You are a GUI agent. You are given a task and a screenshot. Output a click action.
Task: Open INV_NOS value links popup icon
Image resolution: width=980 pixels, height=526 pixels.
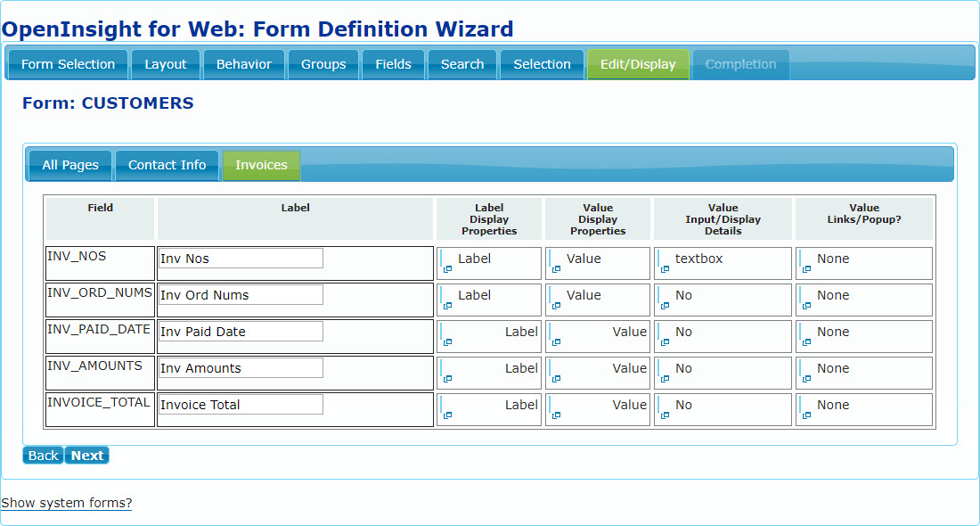[x=807, y=269]
